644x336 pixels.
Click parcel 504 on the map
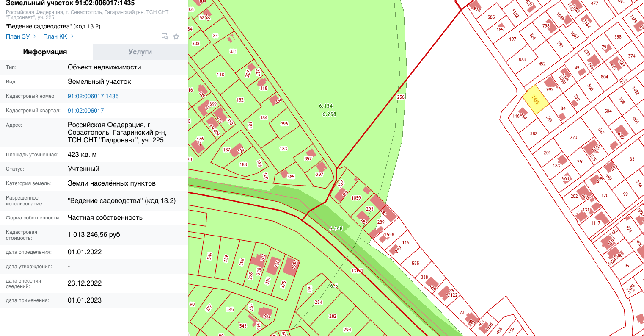coord(608,111)
